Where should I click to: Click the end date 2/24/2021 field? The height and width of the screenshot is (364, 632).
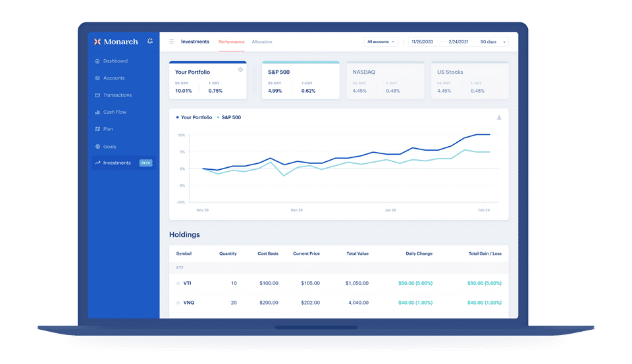[458, 42]
